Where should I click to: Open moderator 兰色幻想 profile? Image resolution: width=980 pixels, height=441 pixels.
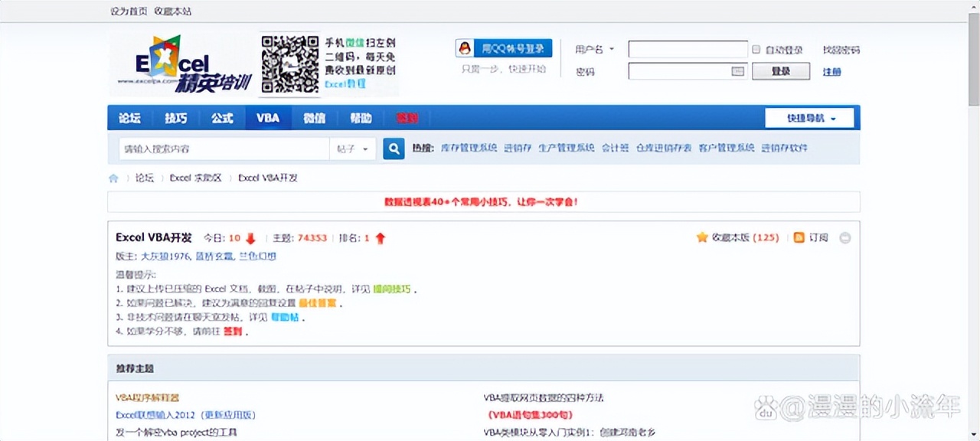[x=257, y=256]
